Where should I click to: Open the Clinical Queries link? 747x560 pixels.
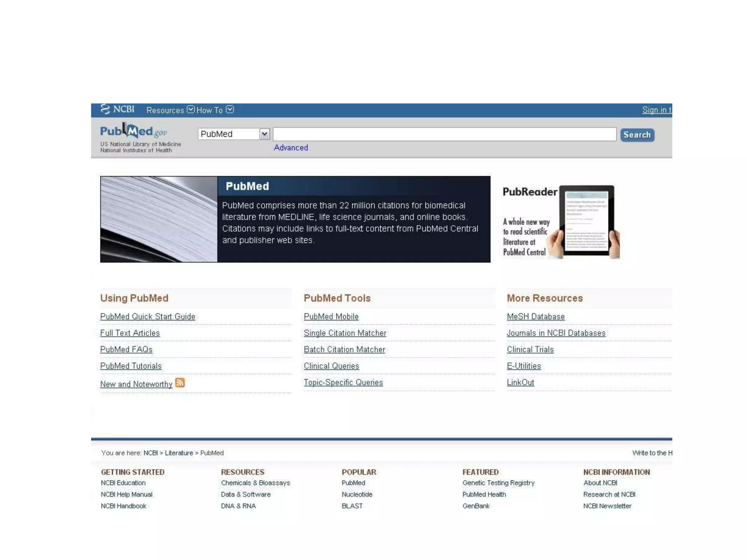click(x=331, y=366)
